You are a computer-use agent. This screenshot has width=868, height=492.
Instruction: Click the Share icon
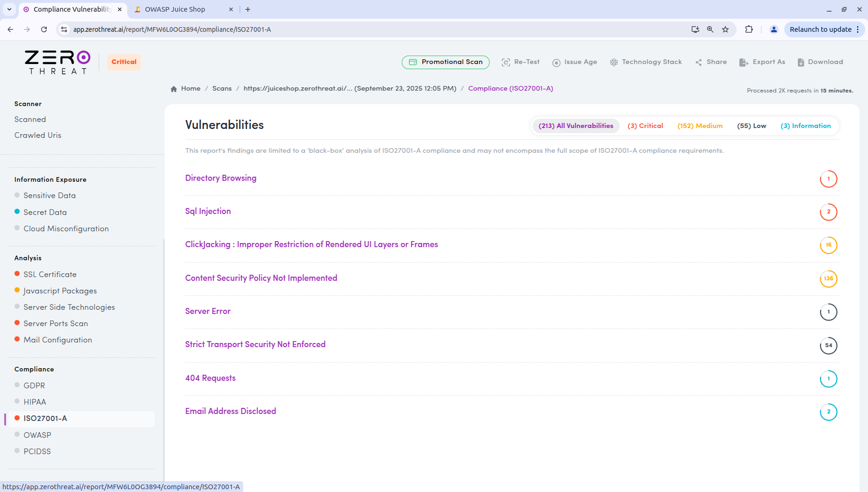pyautogui.click(x=698, y=62)
